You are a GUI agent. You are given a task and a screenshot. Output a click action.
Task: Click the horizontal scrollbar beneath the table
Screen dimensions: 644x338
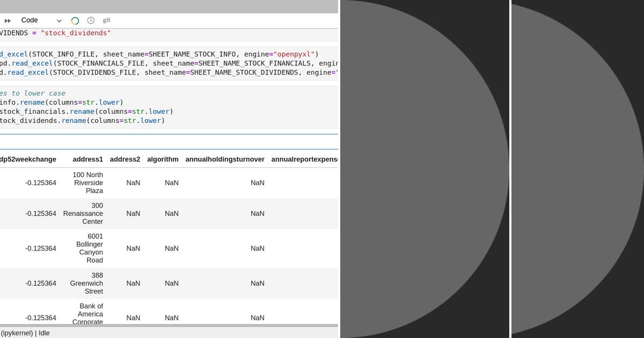(161, 326)
